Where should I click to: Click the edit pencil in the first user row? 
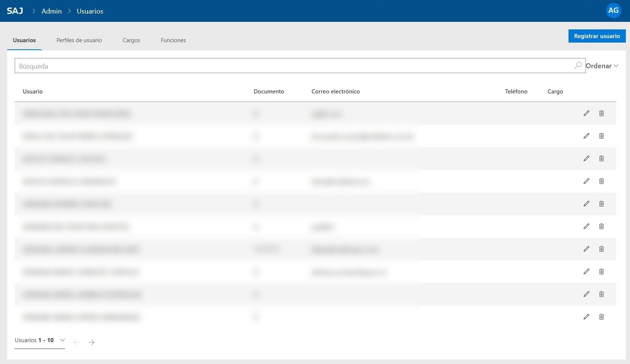click(x=586, y=113)
